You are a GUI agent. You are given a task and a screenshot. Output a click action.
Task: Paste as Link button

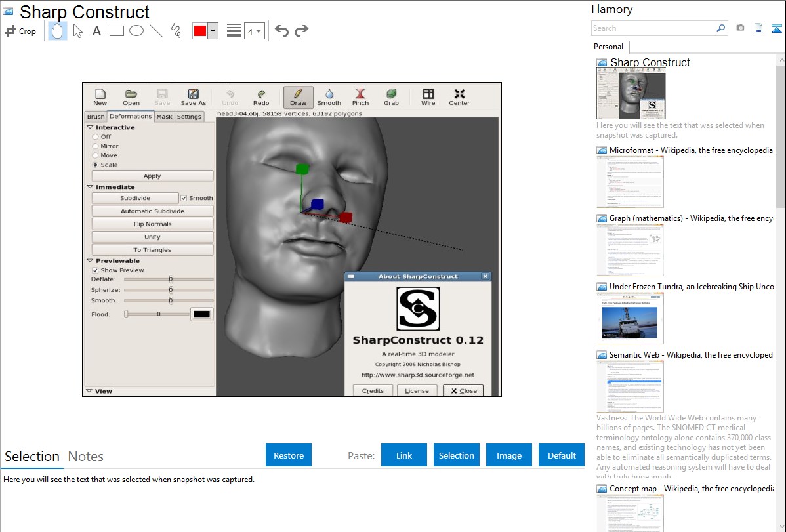tap(404, 455)
